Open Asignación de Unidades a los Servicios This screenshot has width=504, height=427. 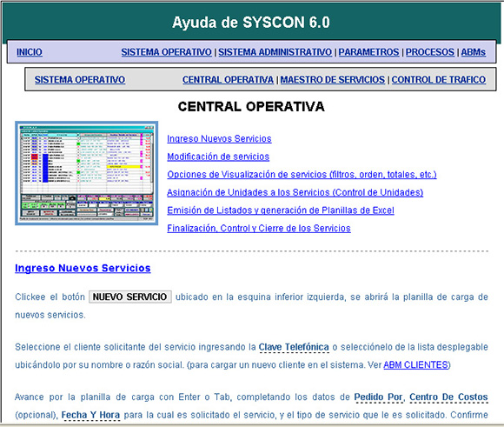[295, 192]
